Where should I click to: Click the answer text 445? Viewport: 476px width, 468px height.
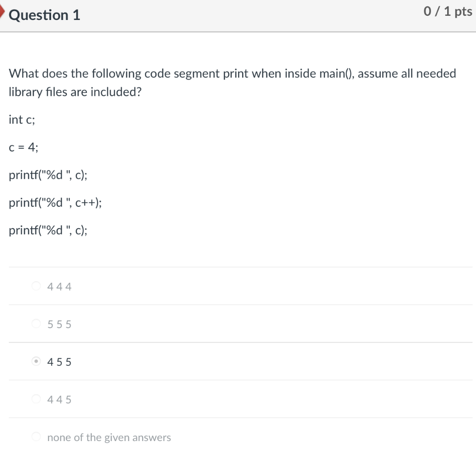click(x=59, y=399)
